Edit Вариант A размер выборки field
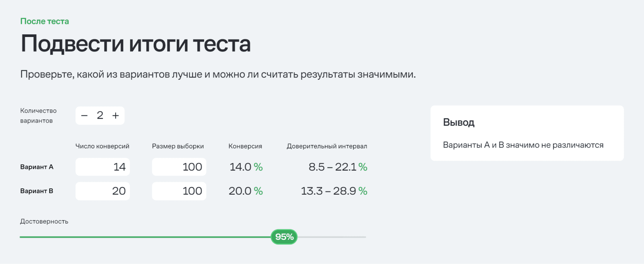The width and height of the screenshot is (644, 264). 179,167
